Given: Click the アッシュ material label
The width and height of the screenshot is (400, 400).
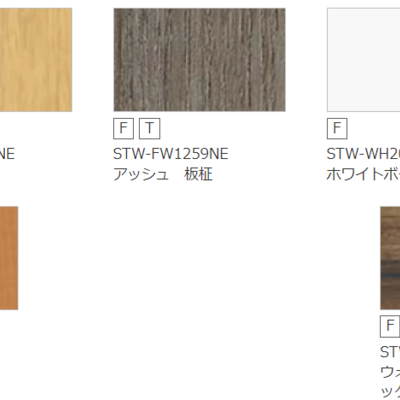Looking at the screenshot, I should [141, 174].
